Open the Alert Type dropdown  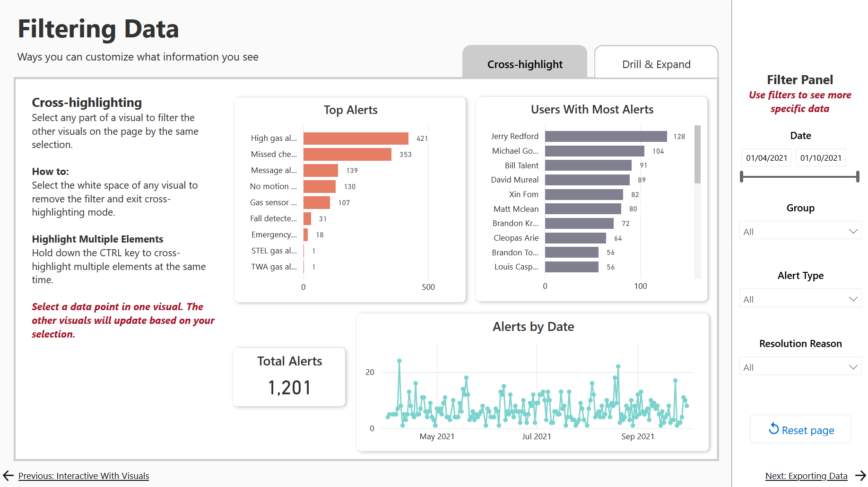pyautogui.click(x=800, y=299)
